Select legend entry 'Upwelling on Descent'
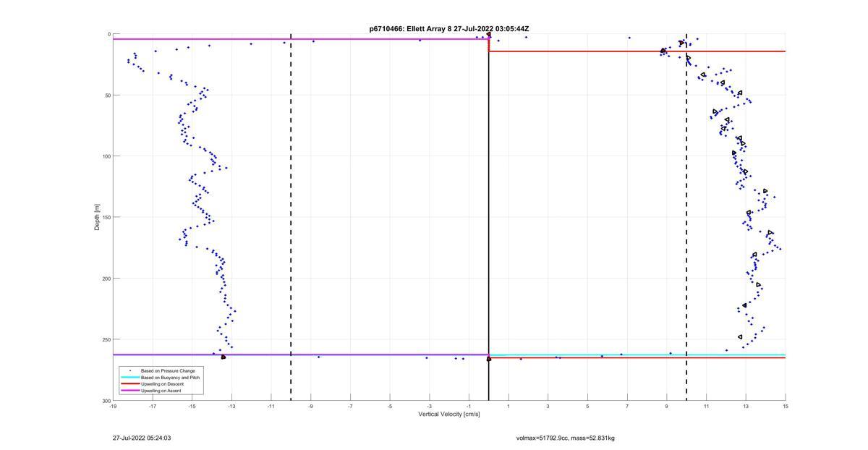 (162, 384)
